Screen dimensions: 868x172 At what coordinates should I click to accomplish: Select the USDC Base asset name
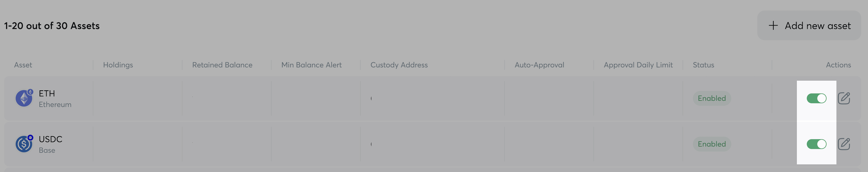(51, 139)
